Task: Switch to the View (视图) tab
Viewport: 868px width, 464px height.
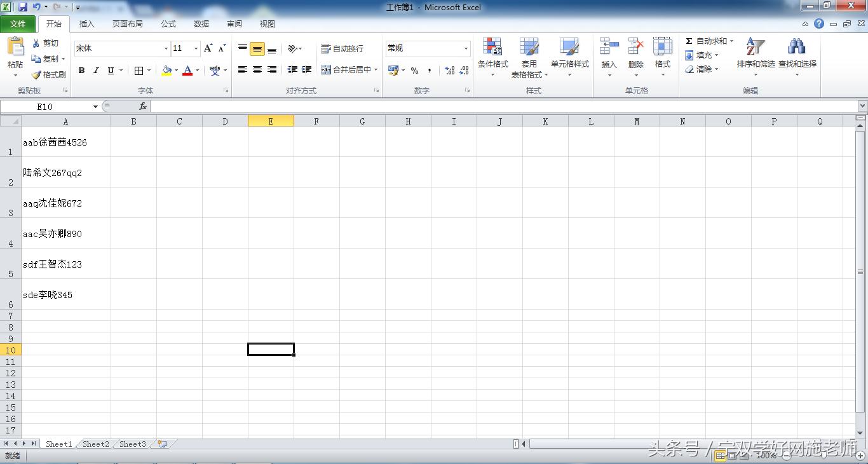Action: click(x=268, y=24)
